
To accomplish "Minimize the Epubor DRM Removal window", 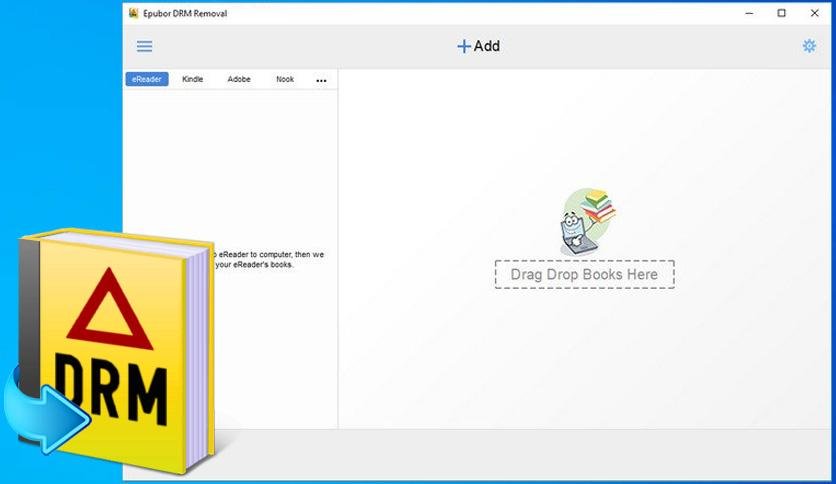I will click(749, 13).
